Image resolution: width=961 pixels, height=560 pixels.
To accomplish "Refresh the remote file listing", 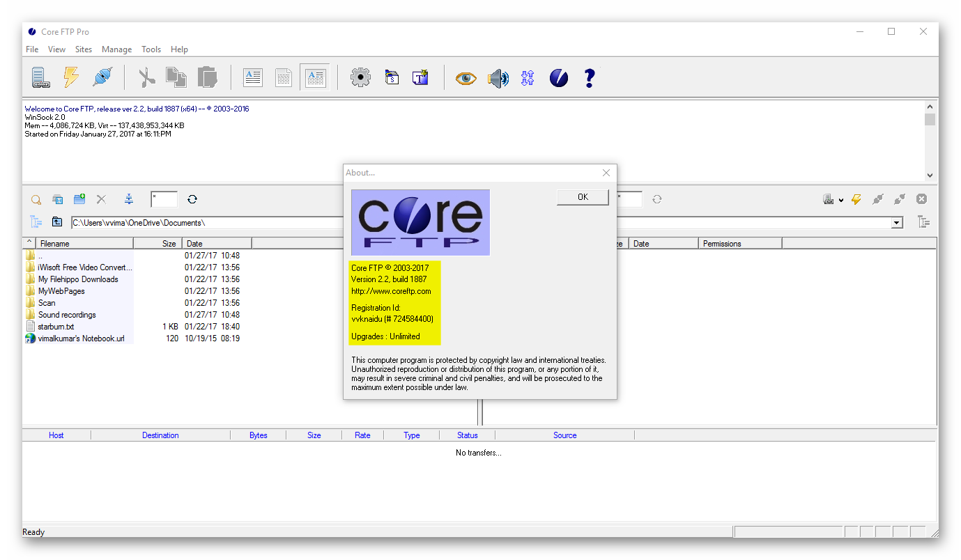I will click(657, 199).
